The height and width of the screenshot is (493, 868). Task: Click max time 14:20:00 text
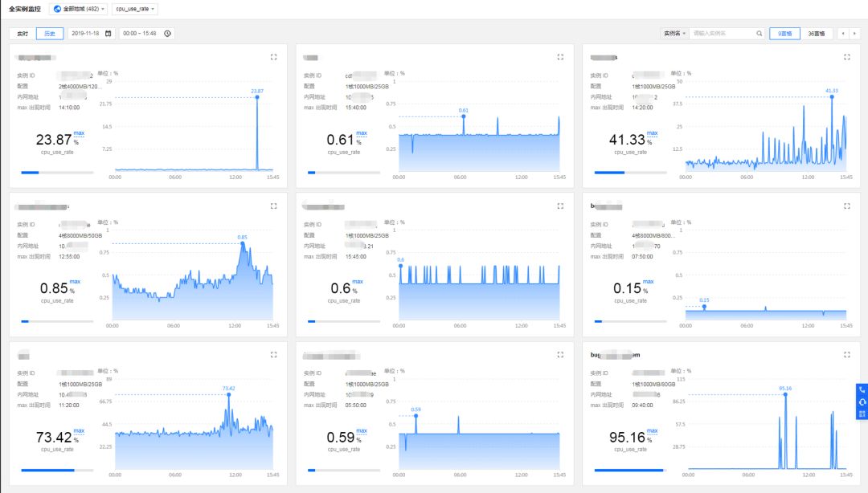point(643,108)
